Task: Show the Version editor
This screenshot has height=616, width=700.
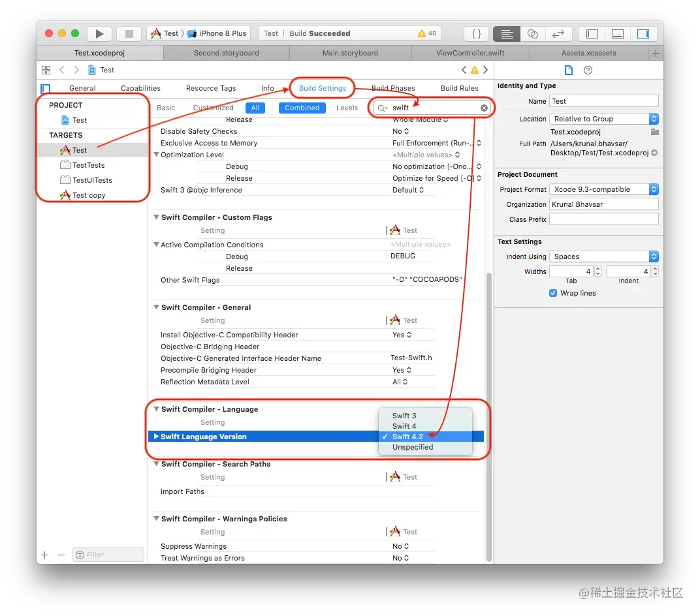Action: tap(558, 33)
